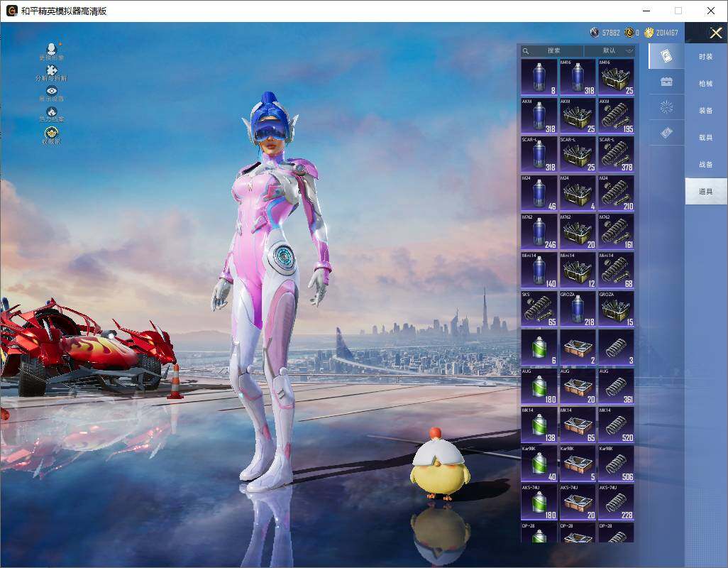
Task: Click the gold coin balance 2014167
Action: 666,33
